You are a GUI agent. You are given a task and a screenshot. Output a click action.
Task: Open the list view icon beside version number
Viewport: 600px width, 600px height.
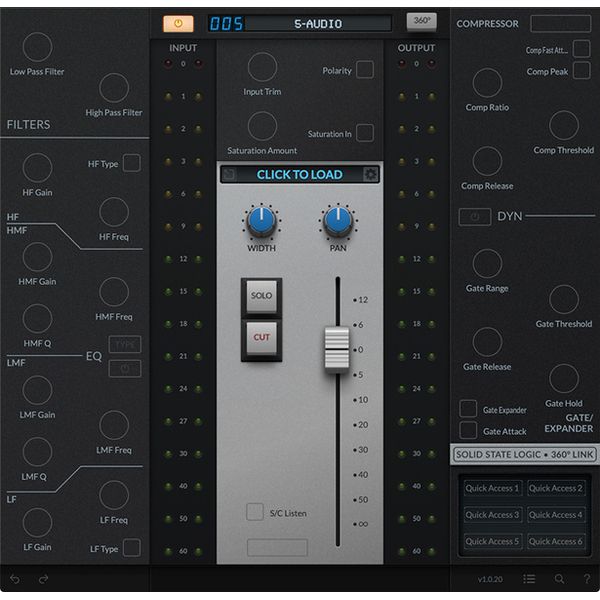[x=529, y=579]
